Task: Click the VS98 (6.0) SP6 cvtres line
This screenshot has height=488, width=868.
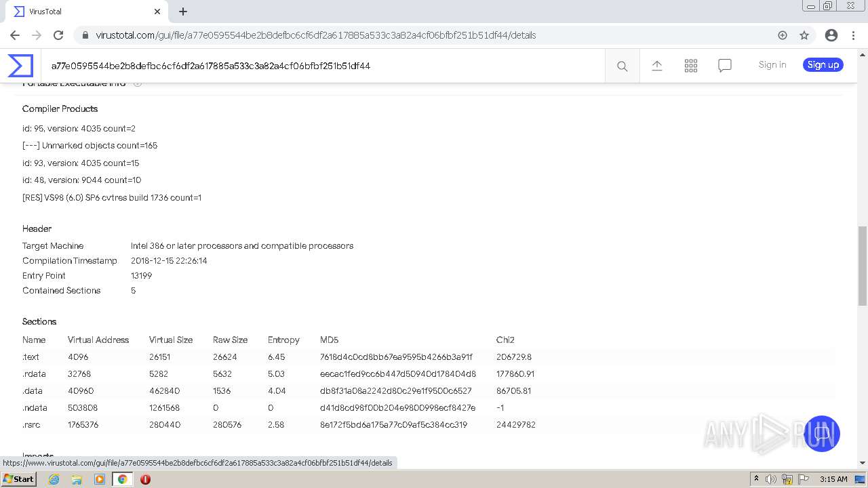Action: 112,198
